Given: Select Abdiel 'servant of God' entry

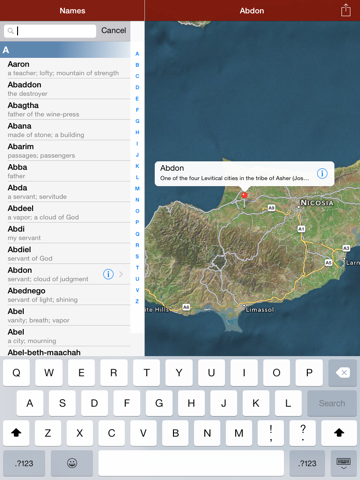Looking at the screenshot, I should [x=65, y=254].
